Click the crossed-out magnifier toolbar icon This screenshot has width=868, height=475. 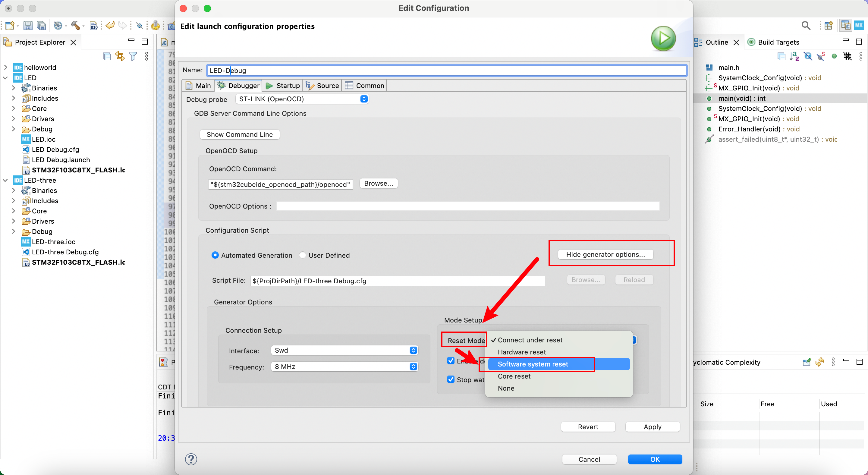click(140, 26)
